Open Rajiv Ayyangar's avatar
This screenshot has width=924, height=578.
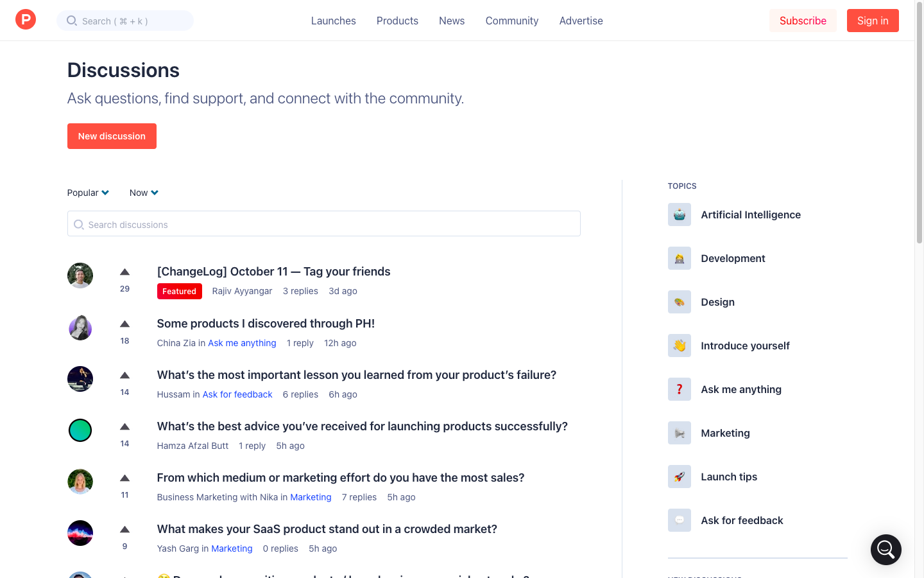[80, 276]
